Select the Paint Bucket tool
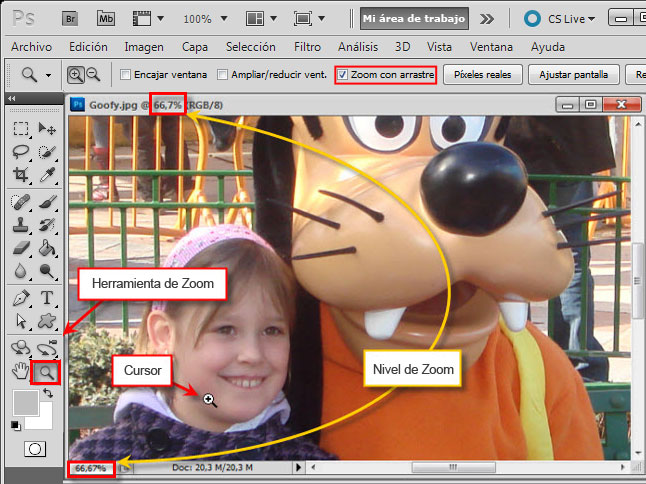 [47, 248]
